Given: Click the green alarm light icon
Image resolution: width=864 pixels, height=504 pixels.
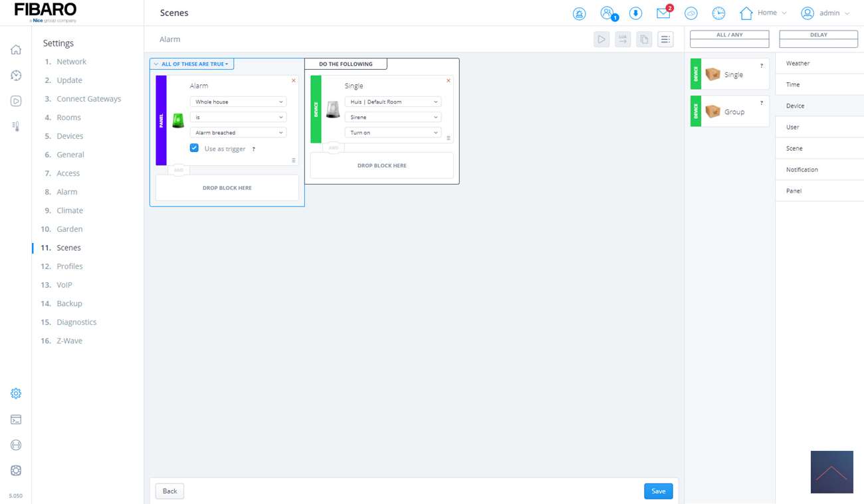Looking at the screenshot, I should click(178, 120).
